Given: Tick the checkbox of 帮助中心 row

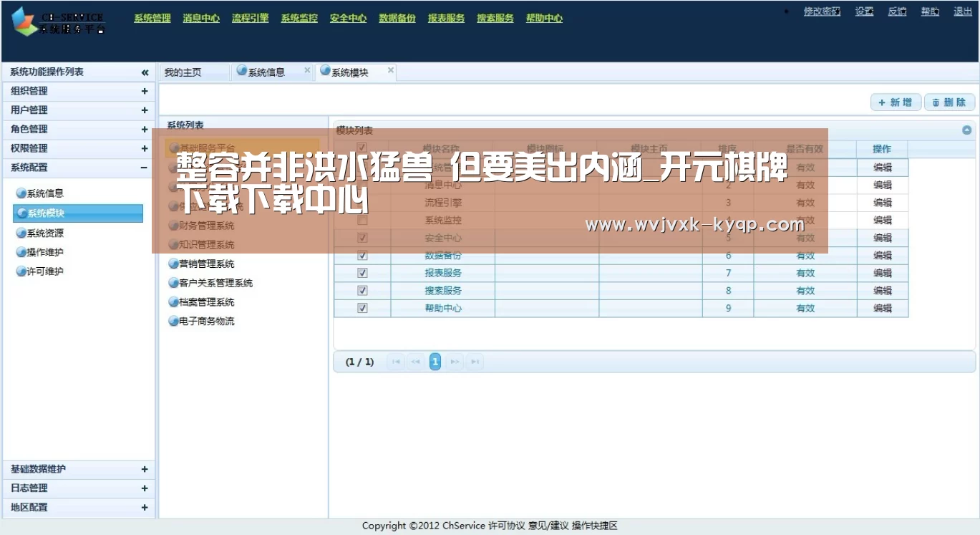Looking at the screenshot, I should 362,308.
